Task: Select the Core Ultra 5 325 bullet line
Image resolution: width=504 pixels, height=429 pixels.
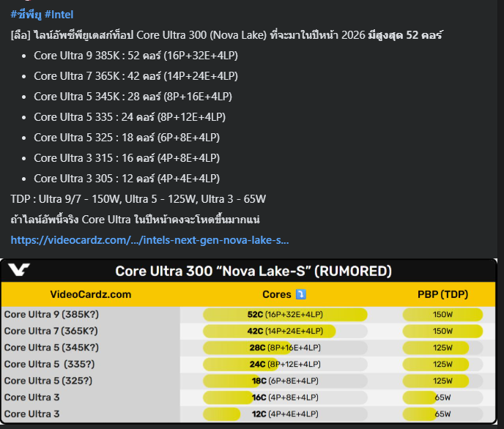Action: (127, 138)
